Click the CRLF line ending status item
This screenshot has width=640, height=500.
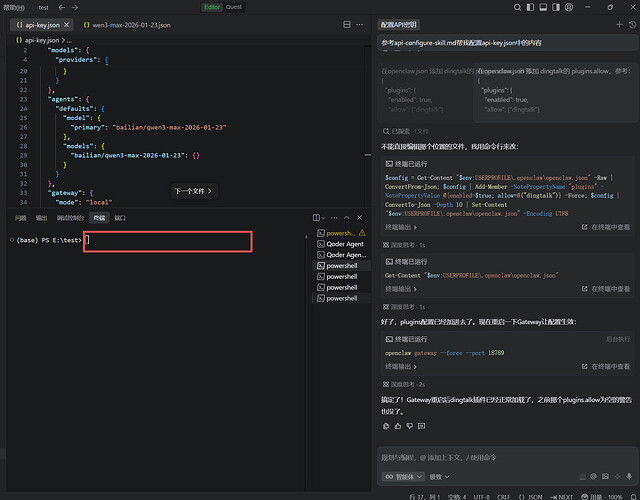coord(503,497)
